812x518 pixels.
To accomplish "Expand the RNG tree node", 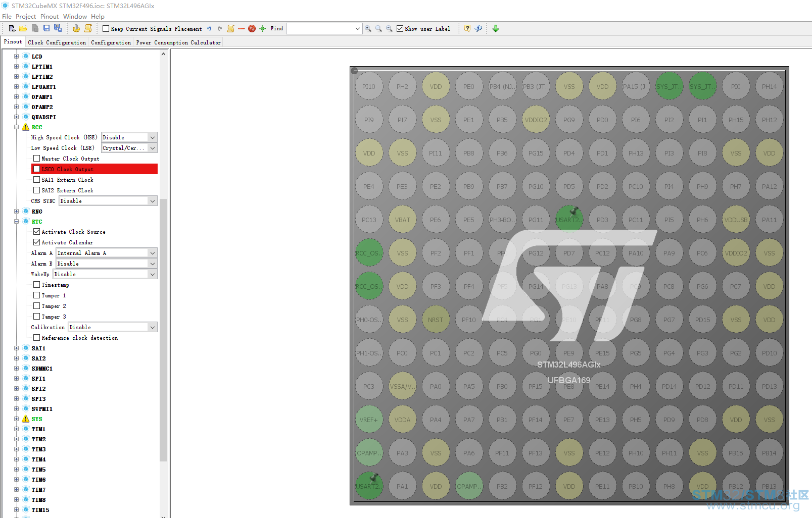I will pyautogui.click(x=17, y=212).
